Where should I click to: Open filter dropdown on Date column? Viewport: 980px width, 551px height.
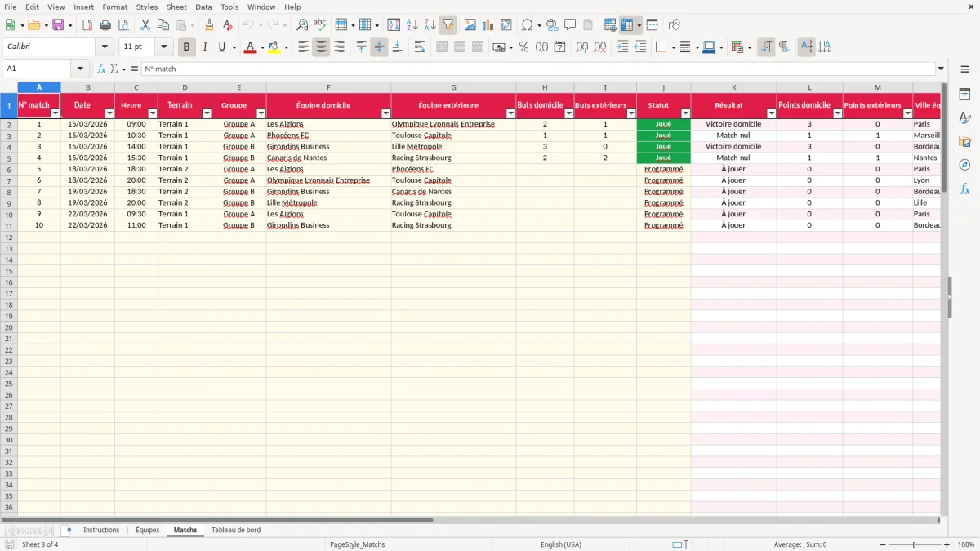[x=109, y=113]
